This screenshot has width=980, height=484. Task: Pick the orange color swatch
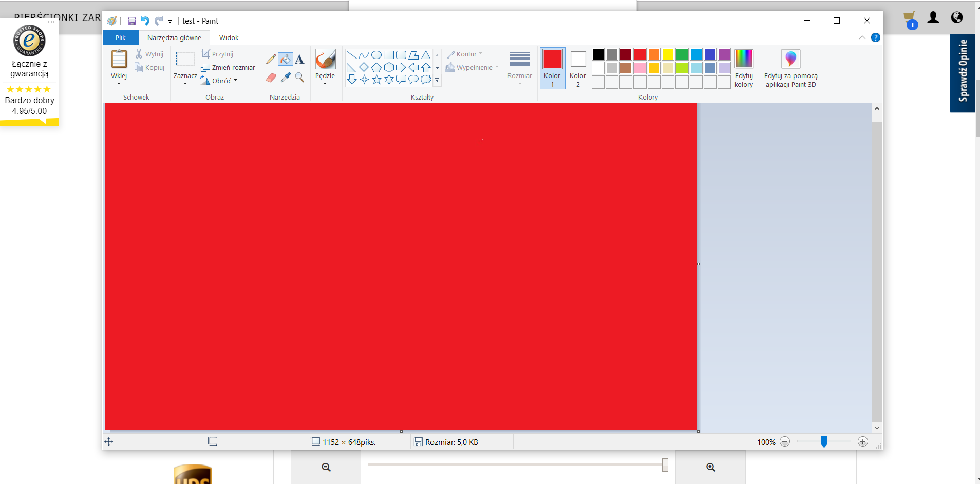pos(654,54)
